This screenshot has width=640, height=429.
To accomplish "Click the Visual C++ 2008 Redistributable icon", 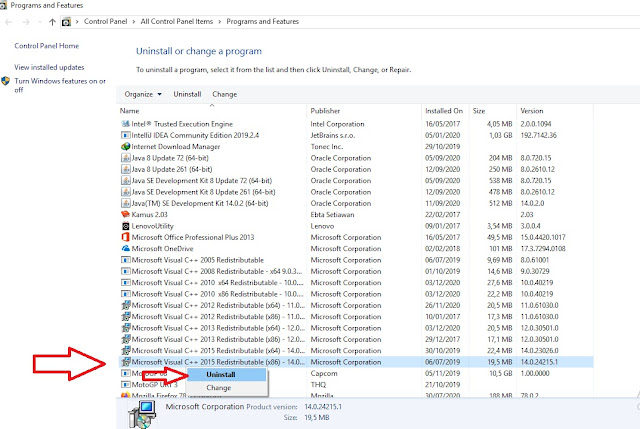I will tap(126, 271).
